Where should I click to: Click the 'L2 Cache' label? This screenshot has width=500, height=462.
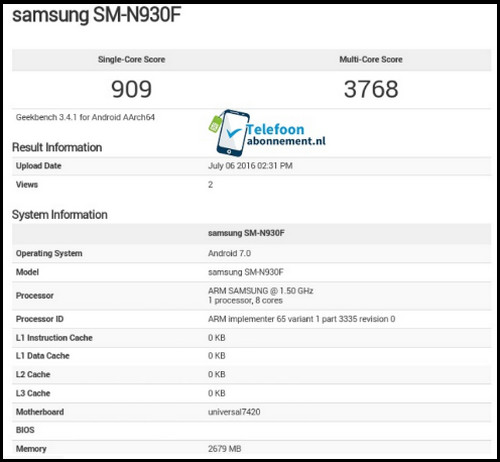click(x=33, y=374)
